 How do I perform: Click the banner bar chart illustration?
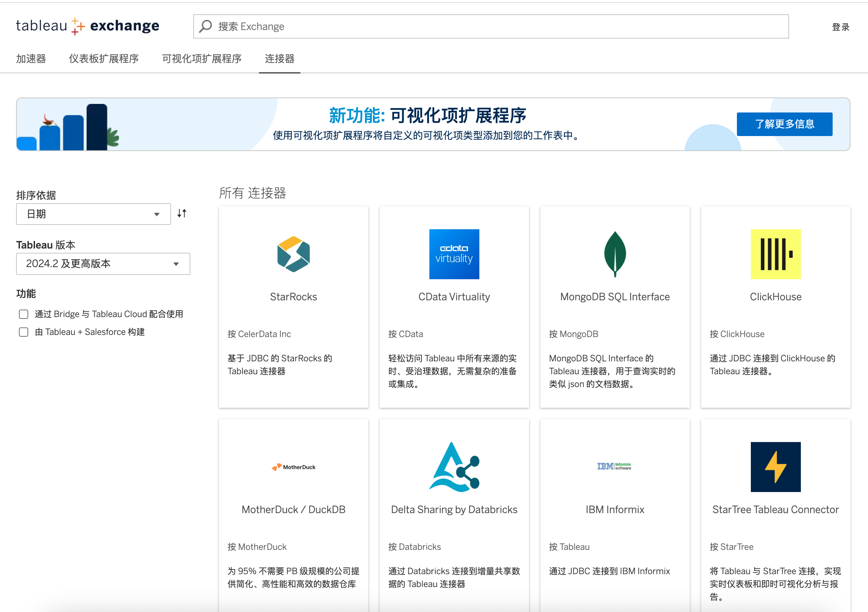click(x=68, y=127)
